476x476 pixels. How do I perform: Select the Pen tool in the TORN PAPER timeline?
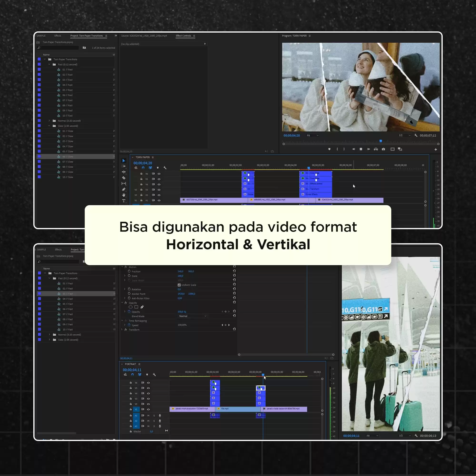(124, 189)
